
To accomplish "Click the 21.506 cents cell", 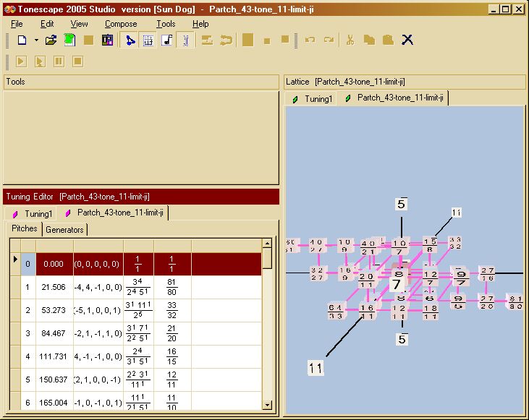I will 54,287.
